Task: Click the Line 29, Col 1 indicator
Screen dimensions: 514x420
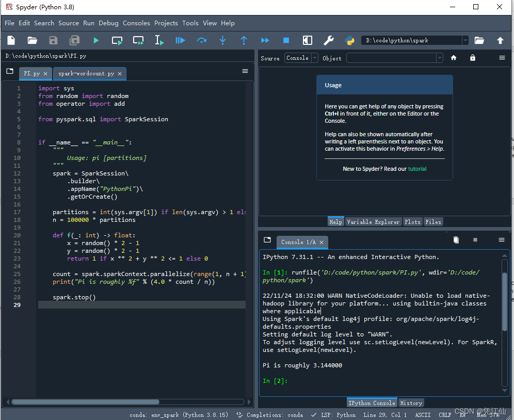Action: click(385, 415)
